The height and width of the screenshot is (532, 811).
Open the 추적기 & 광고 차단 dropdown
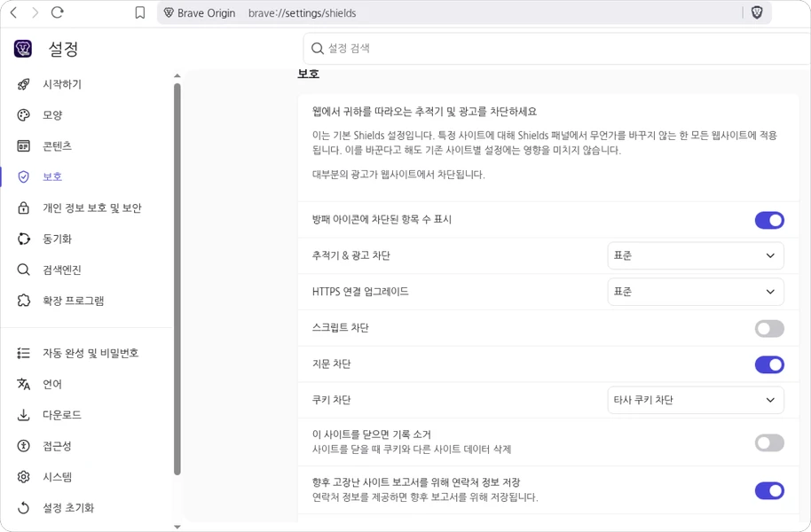tap(695, 255)
